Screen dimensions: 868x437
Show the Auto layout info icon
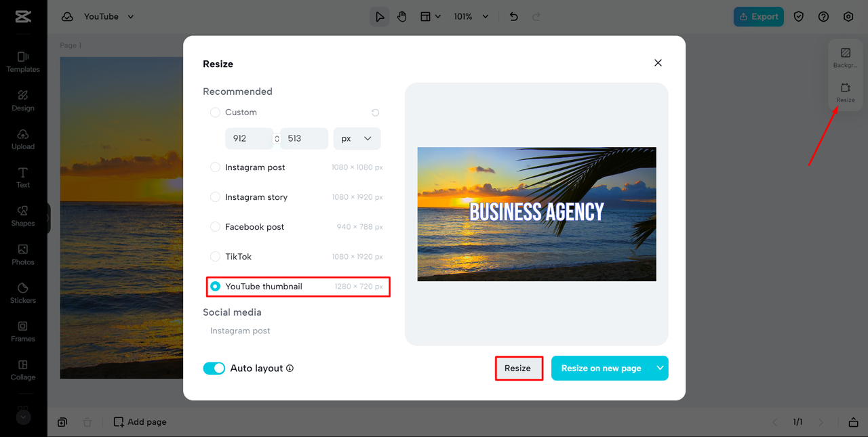pyautogui.click(x=290, y=369)
